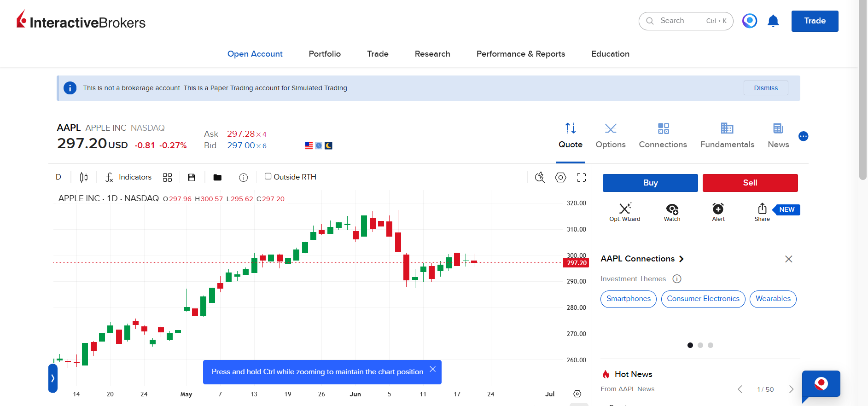Click the 297.20 price label on chart axis

576,263
